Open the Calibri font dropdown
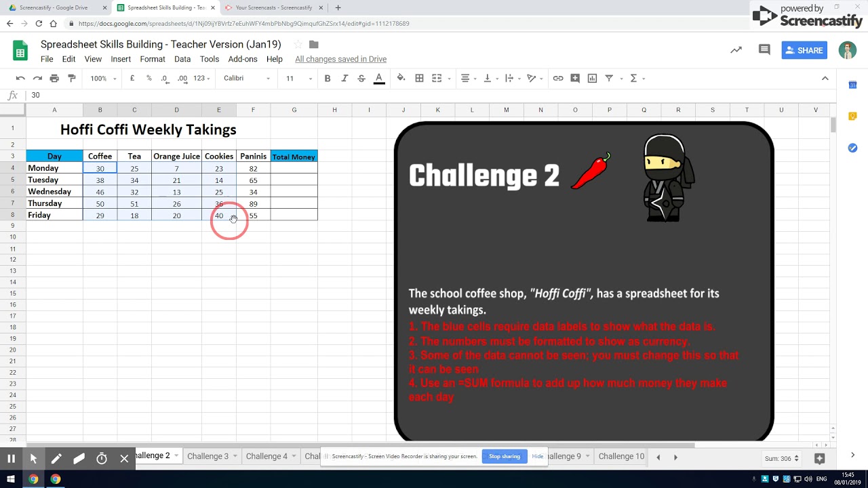The height and width of the screenshot is (488, 868). (247, 79)
